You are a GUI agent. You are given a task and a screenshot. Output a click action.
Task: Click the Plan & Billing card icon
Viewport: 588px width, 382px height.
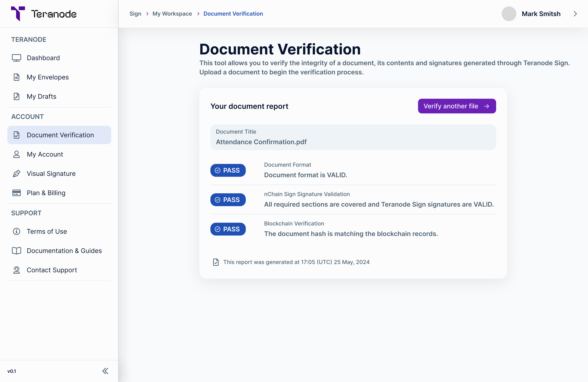coord(17,193)
